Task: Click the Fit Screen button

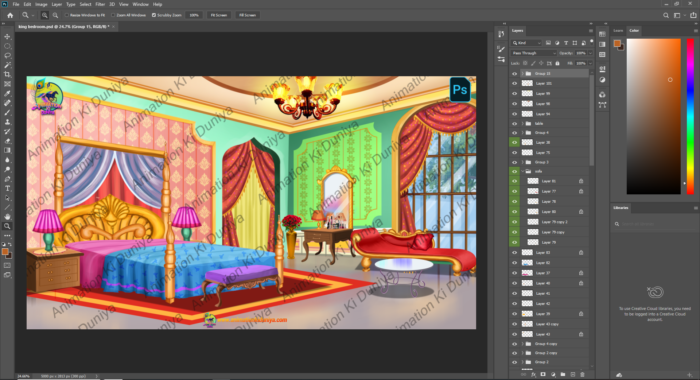Action: 219,15
